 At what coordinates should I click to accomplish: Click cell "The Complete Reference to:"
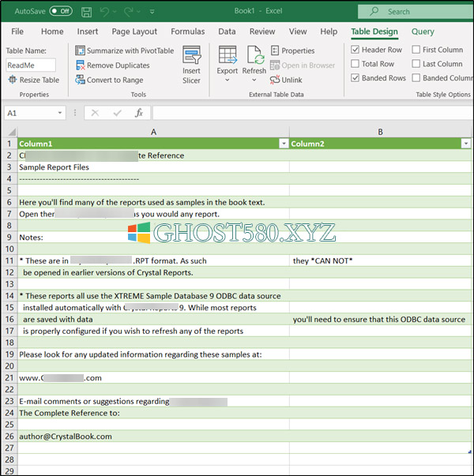tap(153, 413)
